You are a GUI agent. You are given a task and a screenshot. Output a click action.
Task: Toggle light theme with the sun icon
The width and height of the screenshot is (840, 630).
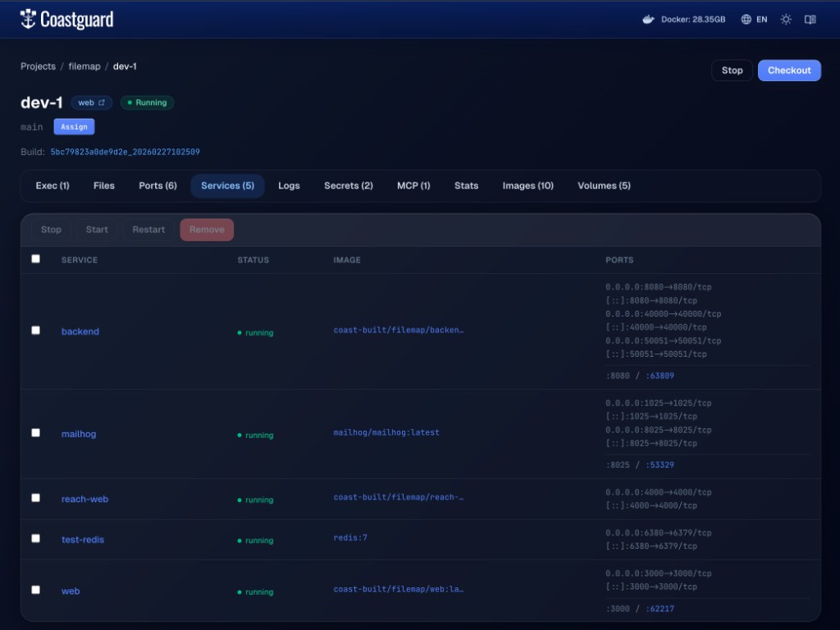coord(786,20)
